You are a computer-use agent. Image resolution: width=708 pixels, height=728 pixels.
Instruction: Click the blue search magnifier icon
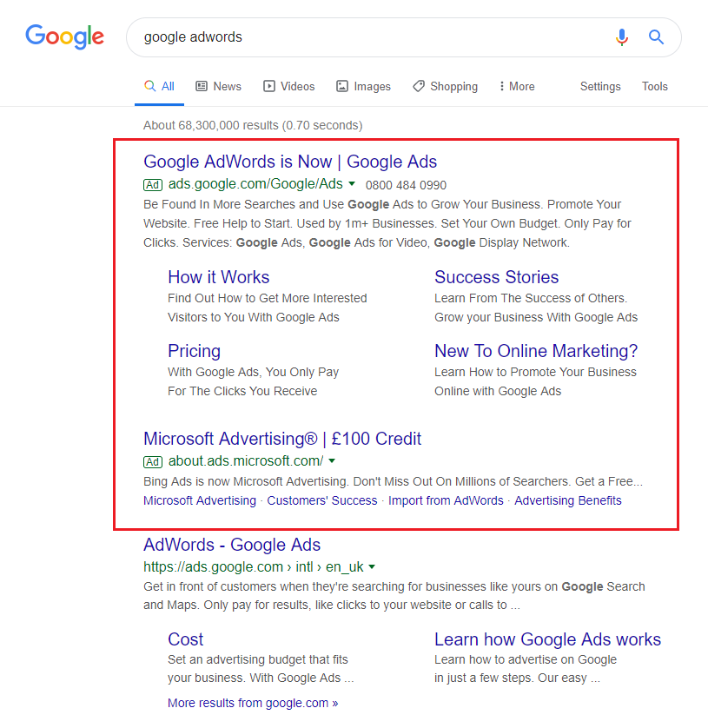656,36
